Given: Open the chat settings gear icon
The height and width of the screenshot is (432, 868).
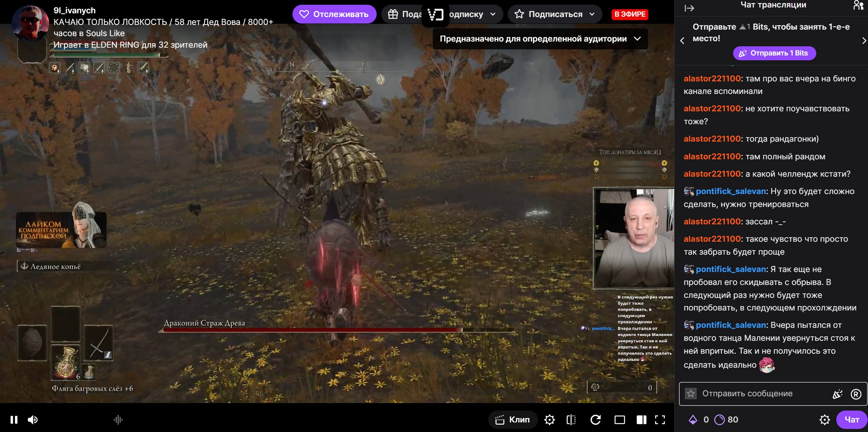Looking at the screenshot, I should [824, 419].
